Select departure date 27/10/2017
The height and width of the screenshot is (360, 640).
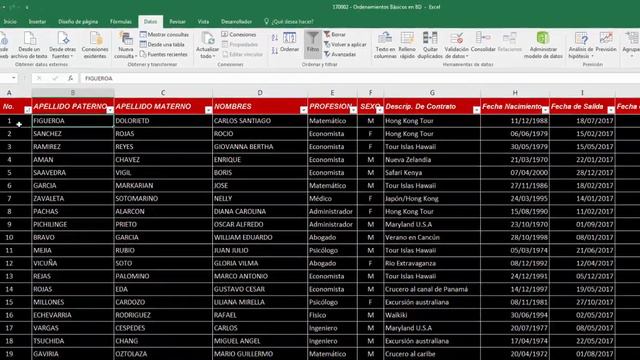pos(582,302)
